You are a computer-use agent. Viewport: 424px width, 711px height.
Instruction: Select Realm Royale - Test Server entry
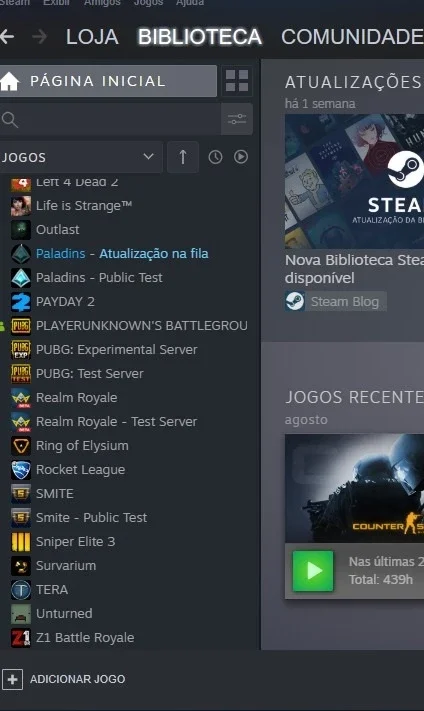[117, 422]
